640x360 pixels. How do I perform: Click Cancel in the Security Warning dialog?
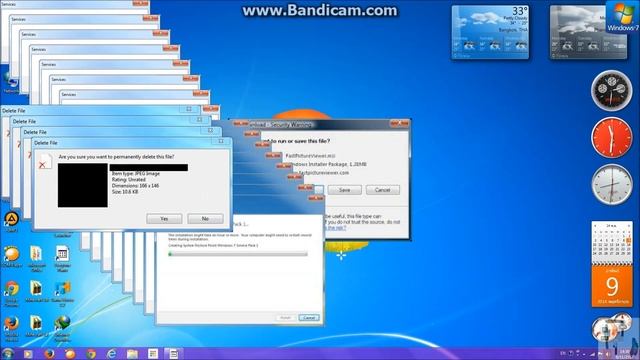pos(382,190)
